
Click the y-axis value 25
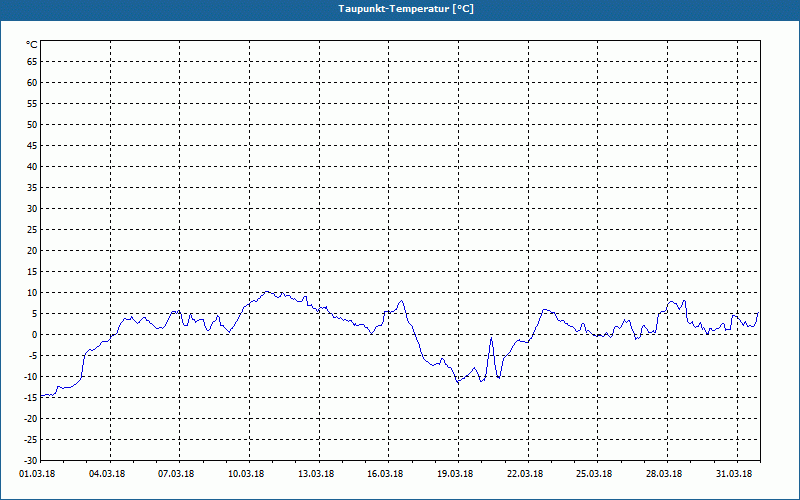tap(32, 230)
